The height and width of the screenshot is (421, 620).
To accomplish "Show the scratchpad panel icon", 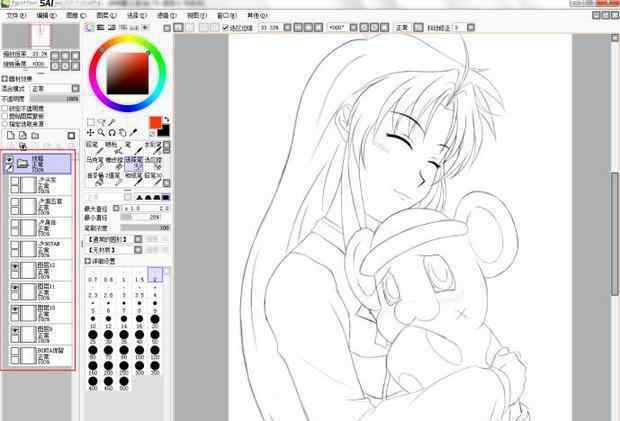I will tap(146, 27).
